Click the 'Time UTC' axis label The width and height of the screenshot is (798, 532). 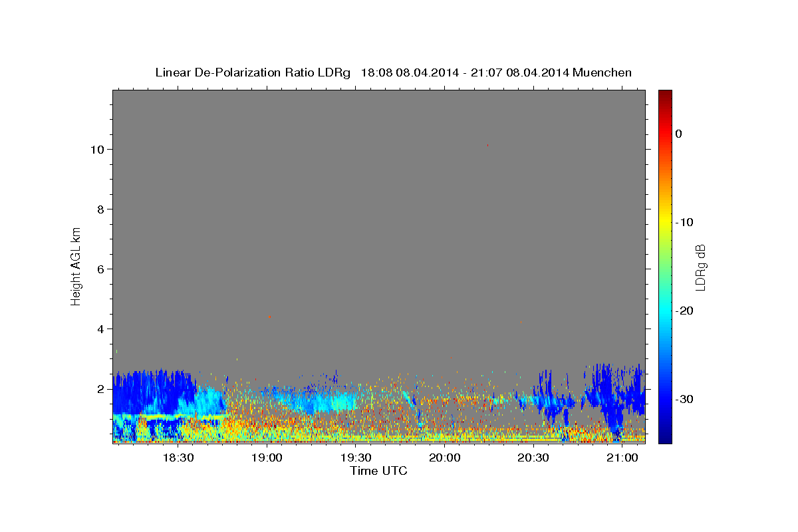[378, 471]
